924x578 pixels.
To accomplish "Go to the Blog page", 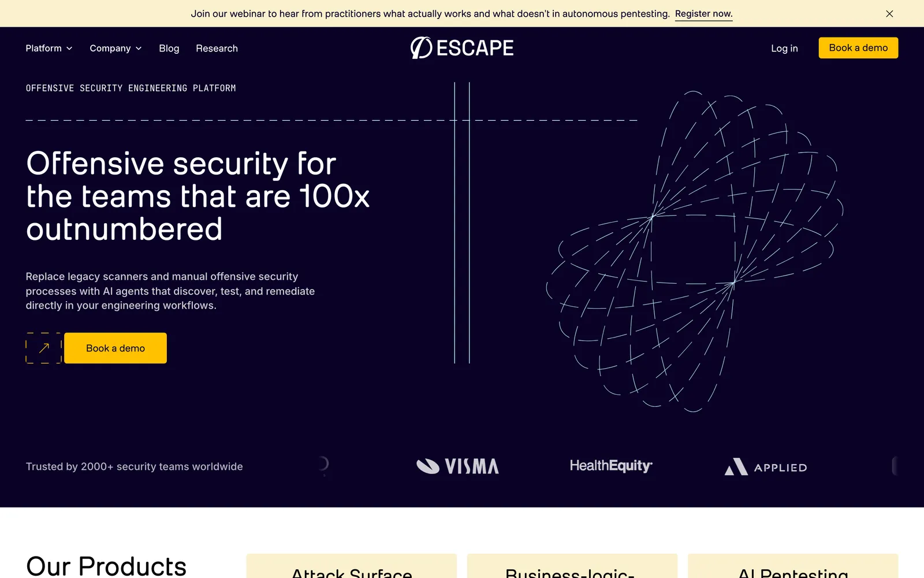I will click(169, 49).
